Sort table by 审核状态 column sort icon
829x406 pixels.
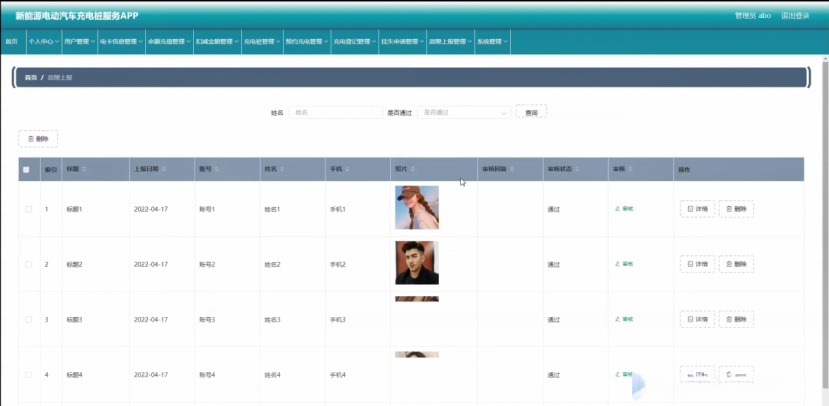(577, 170)
